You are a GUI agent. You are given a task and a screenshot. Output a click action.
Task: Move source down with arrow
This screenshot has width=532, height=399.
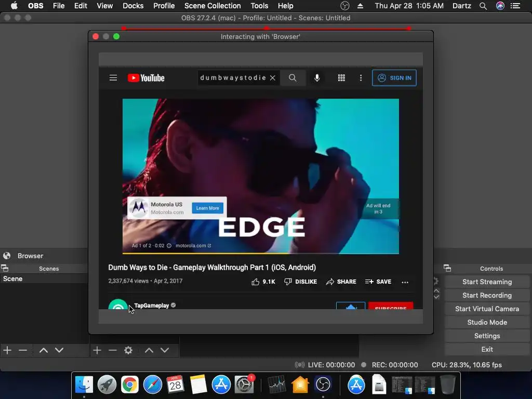pyautogui.click(x=165, y=350)
